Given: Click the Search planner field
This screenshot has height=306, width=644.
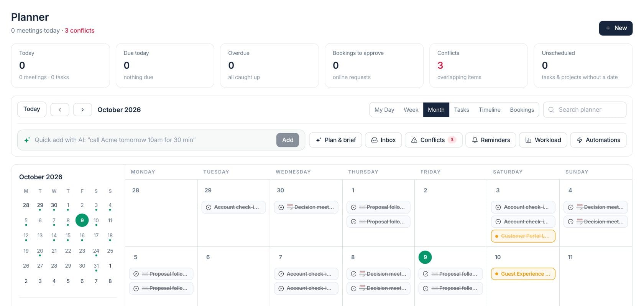Looking at the screenshot, I should point(585,110).
